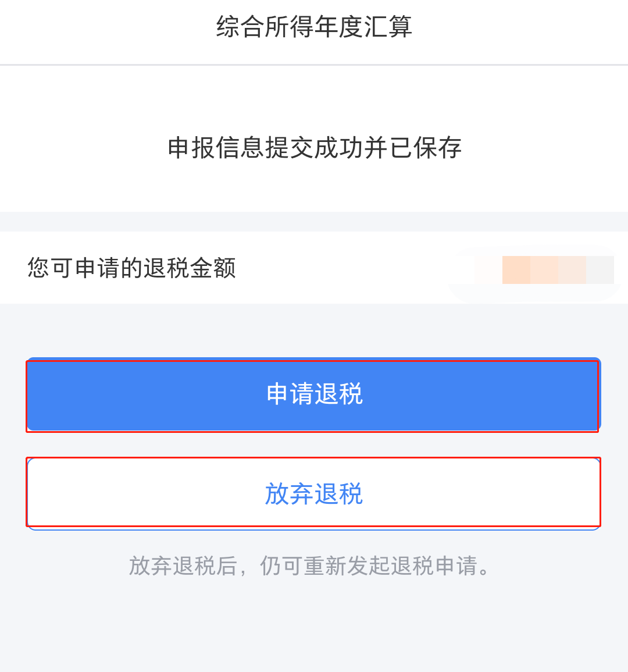Tap the 放弃退税 outlined button

pyautogui.click(x=314, y=494)
